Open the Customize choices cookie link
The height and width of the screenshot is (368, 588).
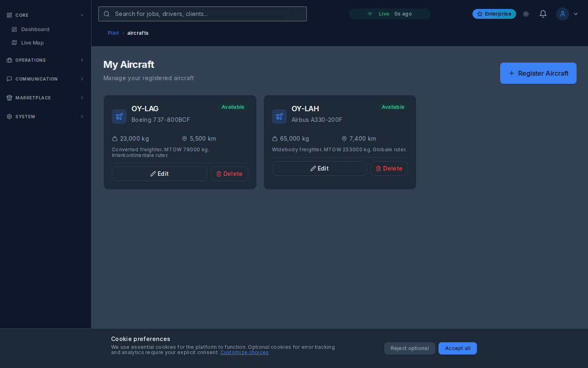click(x=244, y=352)
